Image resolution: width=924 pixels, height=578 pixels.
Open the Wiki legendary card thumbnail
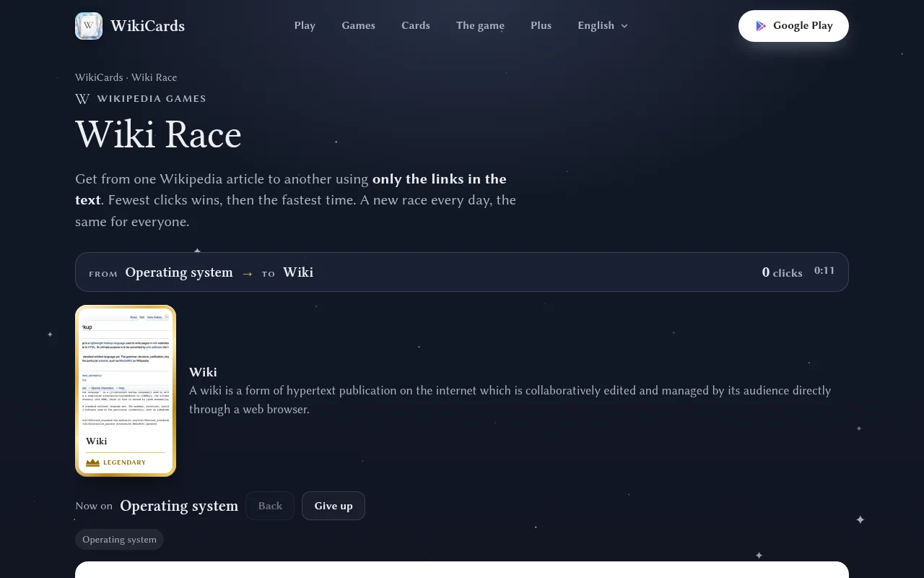[126, 391]
